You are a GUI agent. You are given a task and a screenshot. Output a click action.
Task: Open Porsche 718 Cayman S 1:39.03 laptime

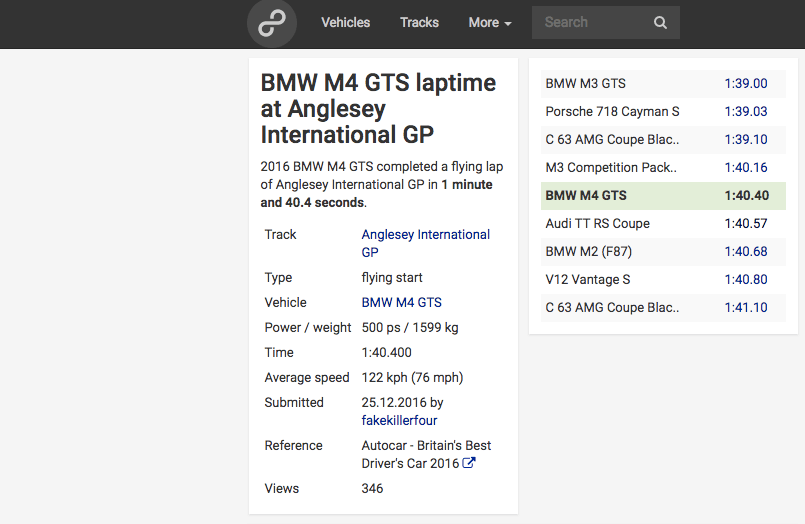(x=745, y=111)
